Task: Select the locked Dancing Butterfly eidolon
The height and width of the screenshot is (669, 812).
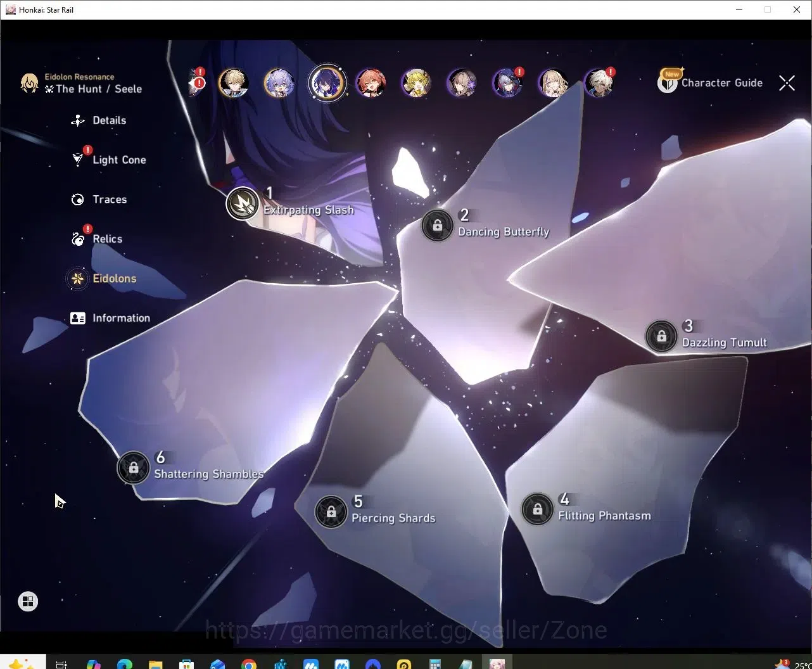Action: tap(437, 225)
